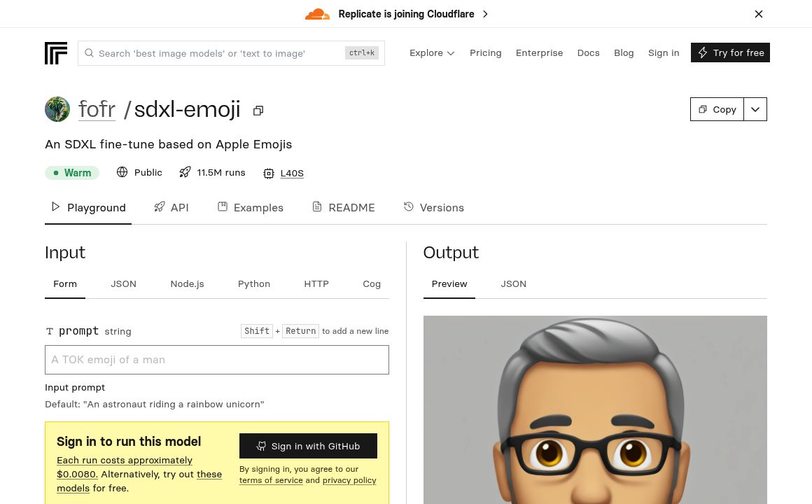Click the Cloudflare cloud icon in the banner
The height and width of the screenshot is (504, 812).
(x=317, y=13)
